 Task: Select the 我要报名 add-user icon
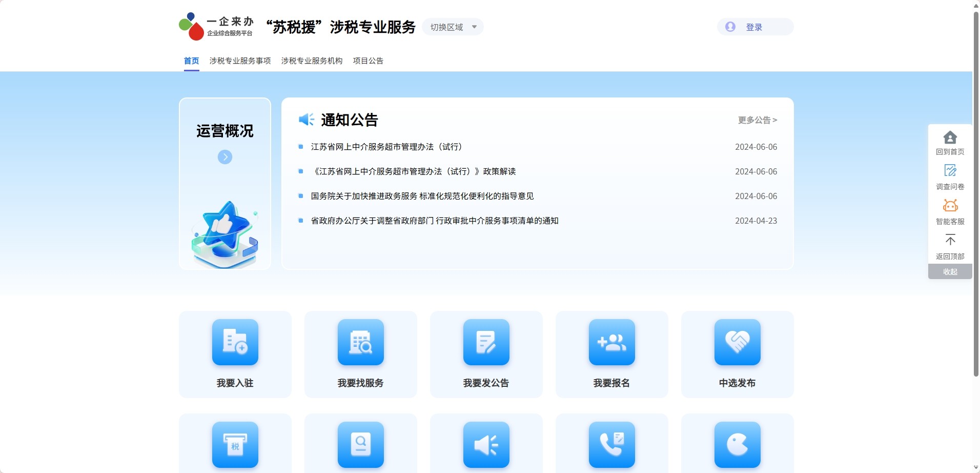611,342
